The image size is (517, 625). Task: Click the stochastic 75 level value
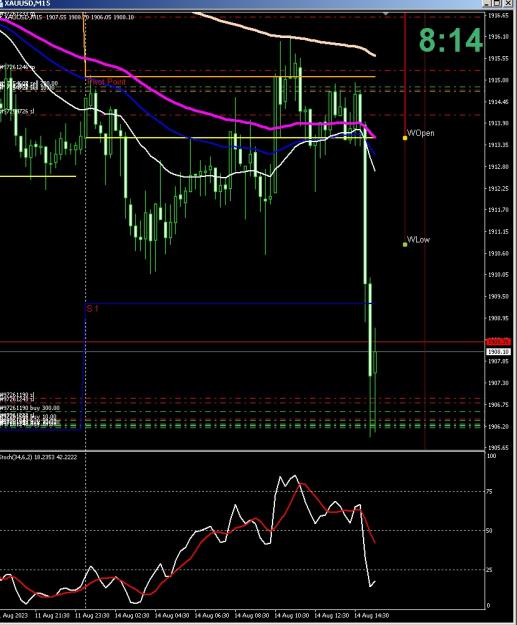490,491
